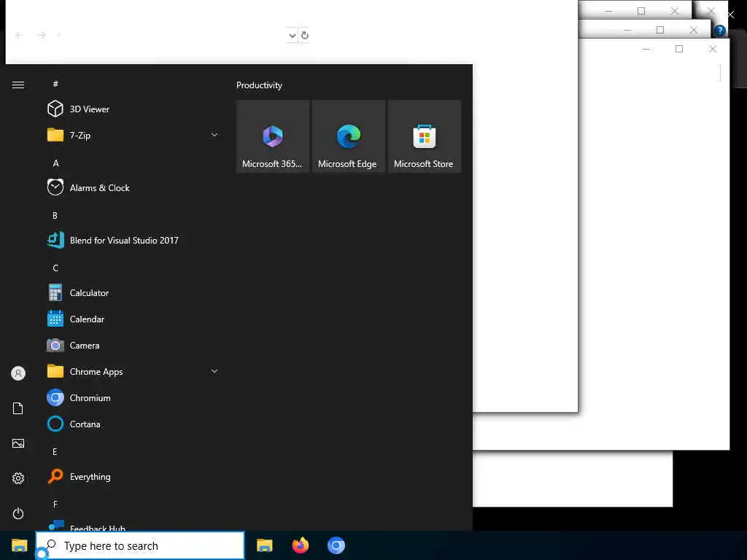747x560 pixels.
Task: Start the Camera app
Action: [133, 345]
